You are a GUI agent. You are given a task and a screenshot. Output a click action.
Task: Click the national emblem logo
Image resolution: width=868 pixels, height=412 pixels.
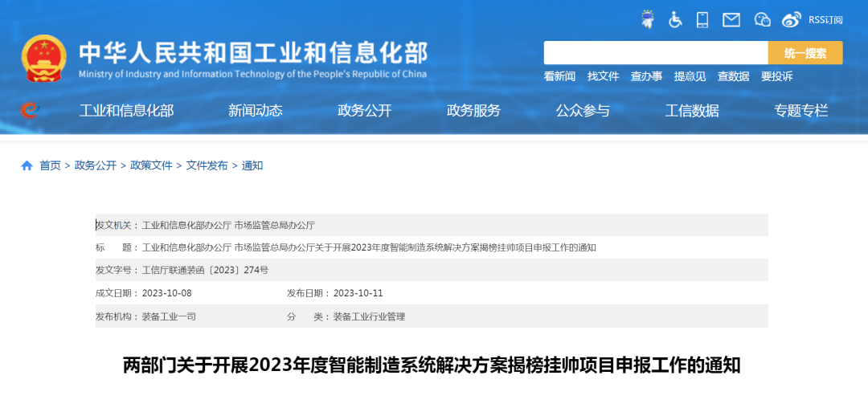(x=43, y=59)
